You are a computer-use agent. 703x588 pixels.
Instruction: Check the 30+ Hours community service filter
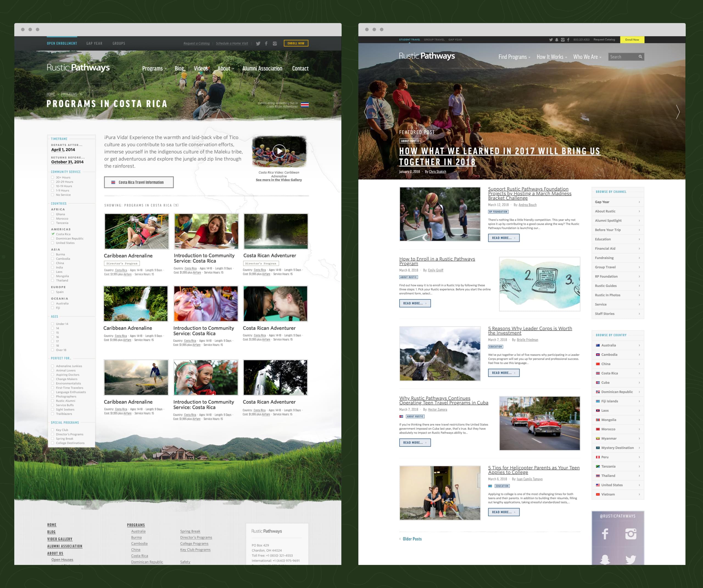pos(52,177)
